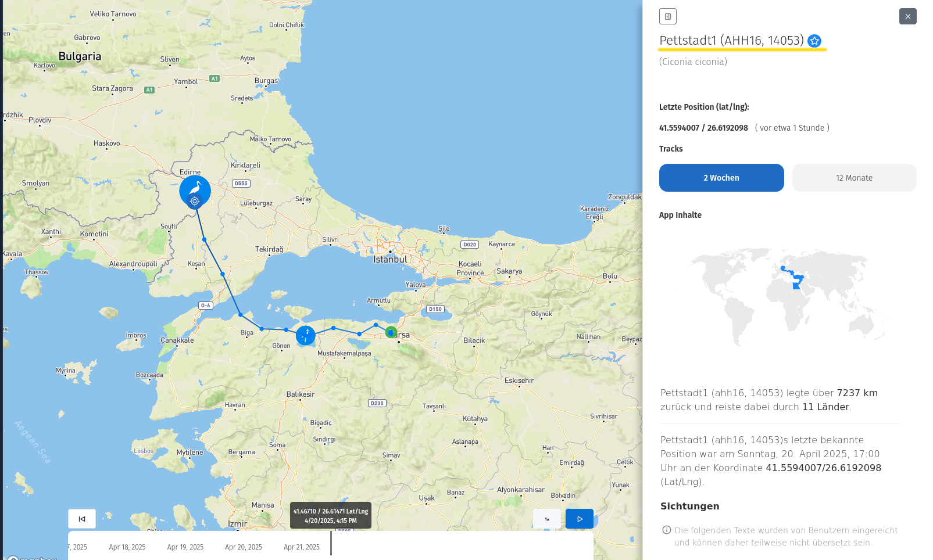Click the info icon under Sichtungen
The image size is (933, 560).
click(667, 530)
